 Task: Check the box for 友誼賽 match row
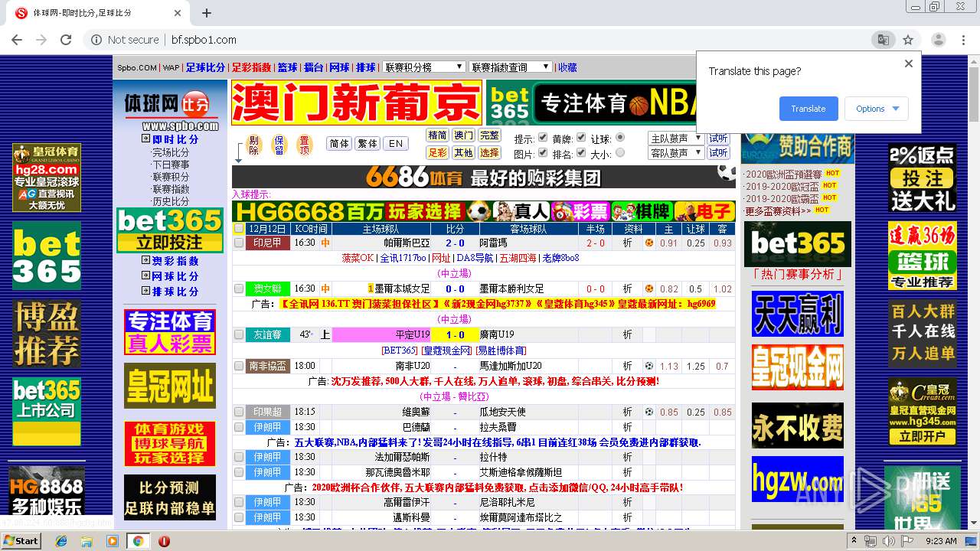239,334
